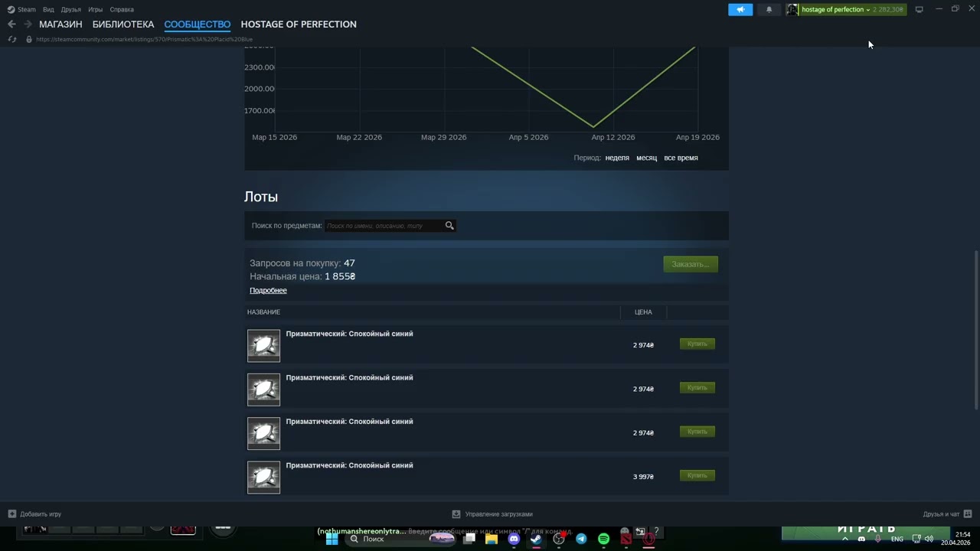Buy the listing priced 3 997₴
980x551 pixels.
[697, 476]
